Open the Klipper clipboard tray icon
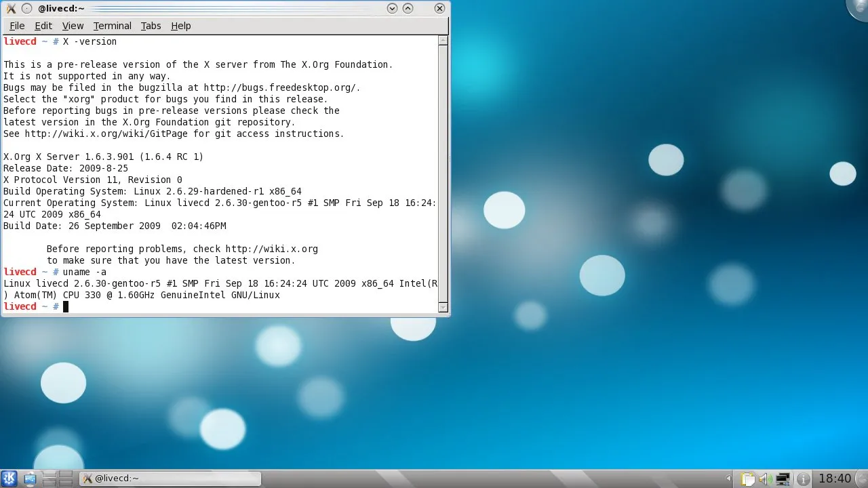868x488 pixels. (748, 479)
